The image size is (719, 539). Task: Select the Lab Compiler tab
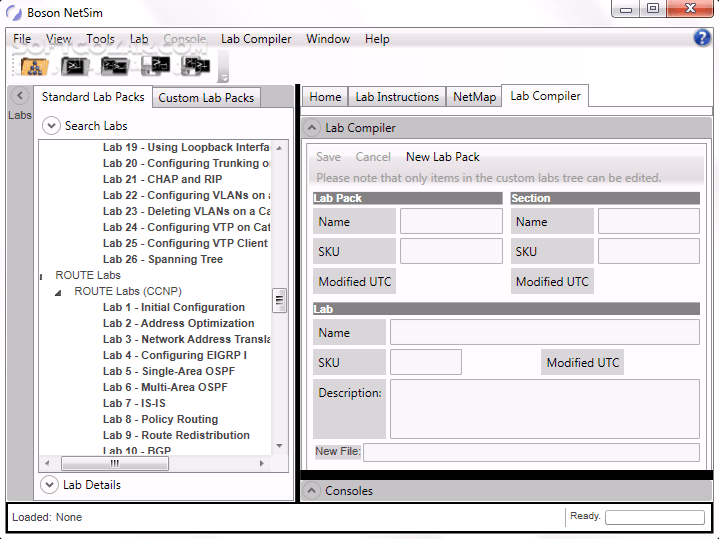[x=545, y=96]
